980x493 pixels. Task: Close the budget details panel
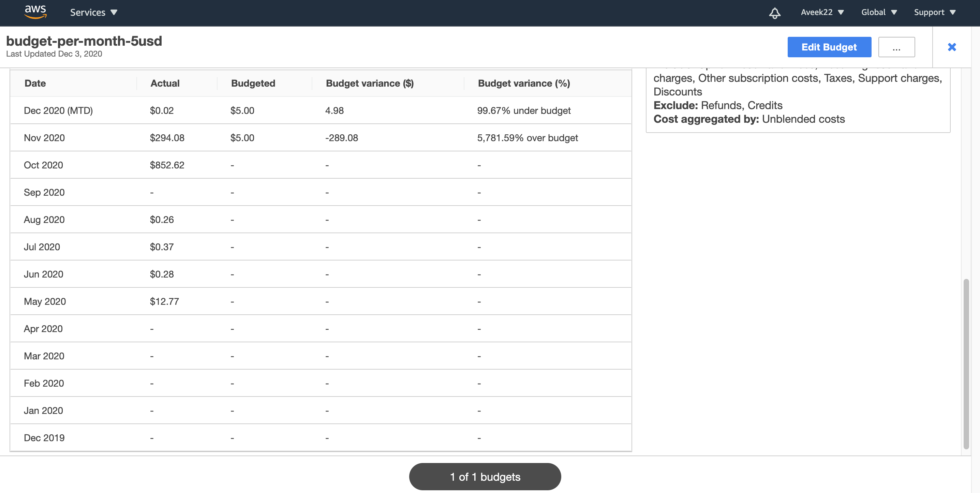tap(951, 47)
